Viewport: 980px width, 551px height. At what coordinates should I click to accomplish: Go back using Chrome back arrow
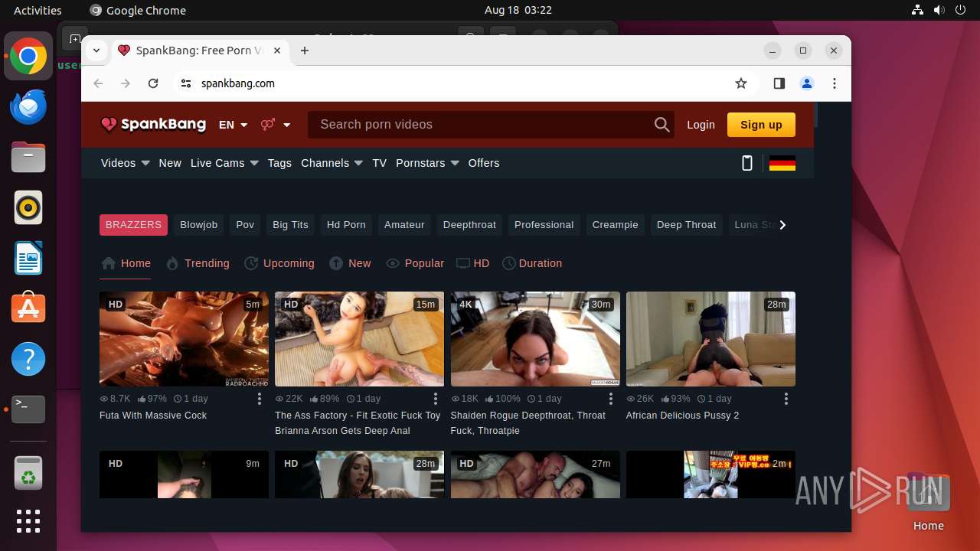click(98, 83)
